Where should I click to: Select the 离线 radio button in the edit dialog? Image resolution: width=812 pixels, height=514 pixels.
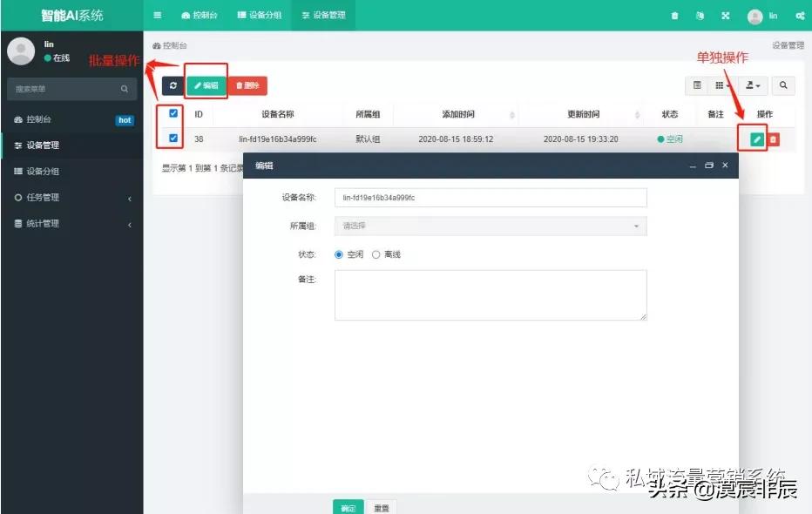[x=376, y=255]
